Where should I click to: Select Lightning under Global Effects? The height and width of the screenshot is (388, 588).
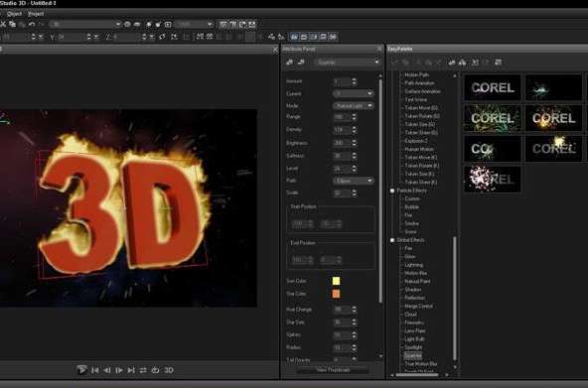[x=413, y=265]
